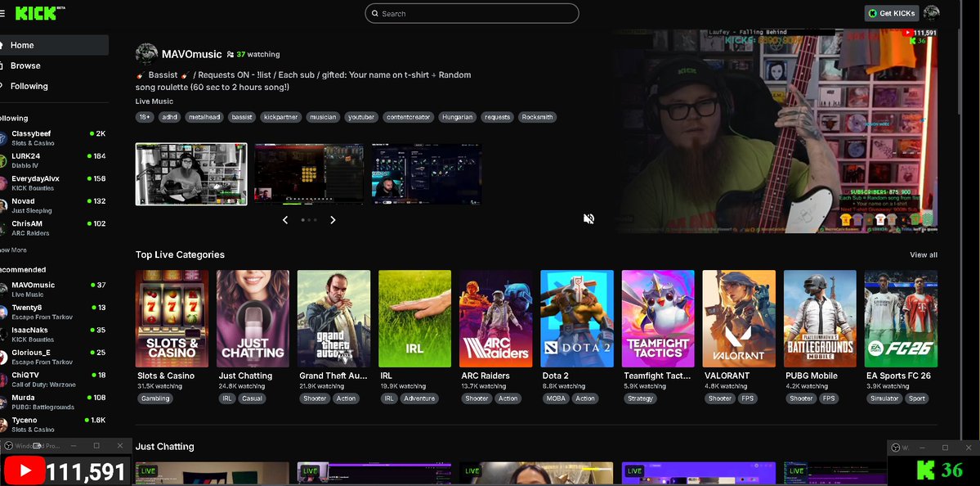Select the kickpartner tag
980x486 pixels.
[x=280, y=117]
